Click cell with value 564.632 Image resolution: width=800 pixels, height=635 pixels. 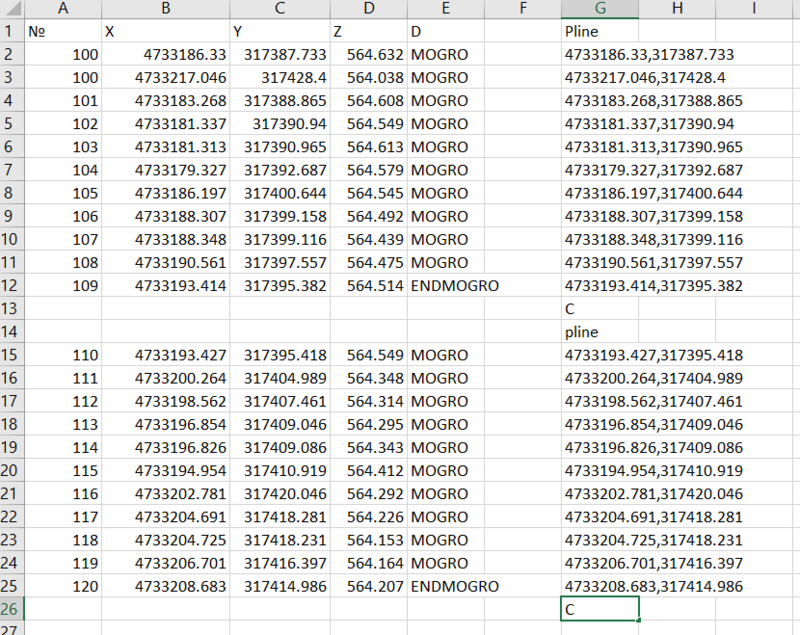(x=368, y=55)
